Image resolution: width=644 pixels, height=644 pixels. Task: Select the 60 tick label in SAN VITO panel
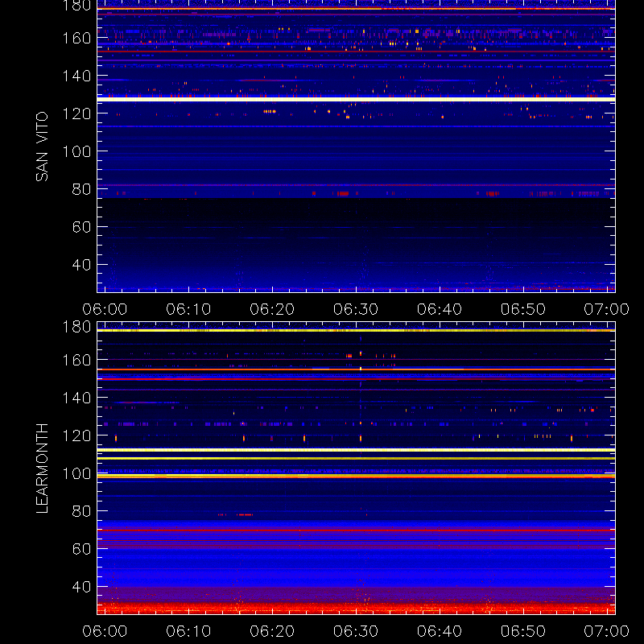tap(81, 227)
